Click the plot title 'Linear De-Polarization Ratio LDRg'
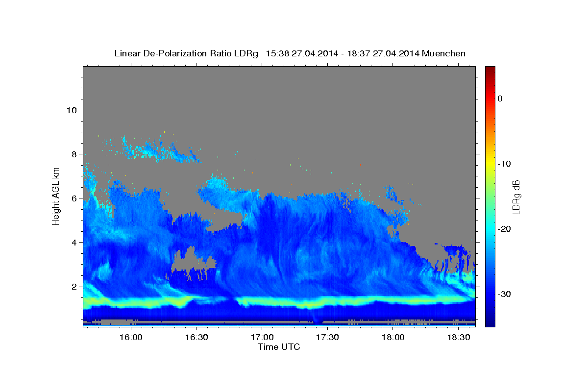The image size is (588, 392). click(x=186, y=53)
